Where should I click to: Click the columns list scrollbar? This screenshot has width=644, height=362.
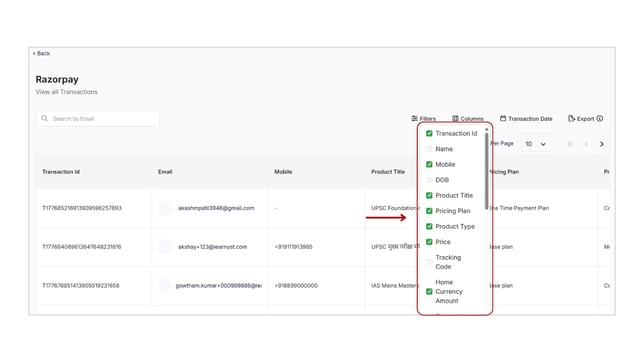[487, 171]
